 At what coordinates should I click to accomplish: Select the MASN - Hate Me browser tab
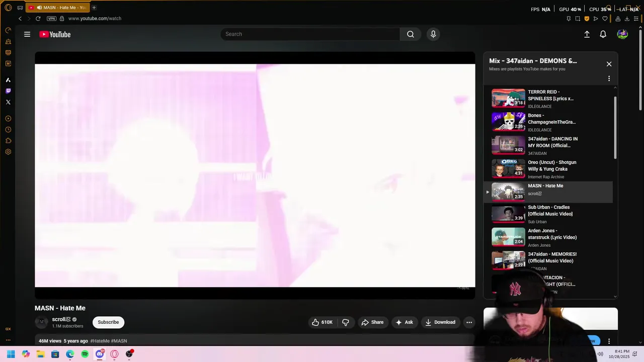pyautogui.click(x=57, y=8)
